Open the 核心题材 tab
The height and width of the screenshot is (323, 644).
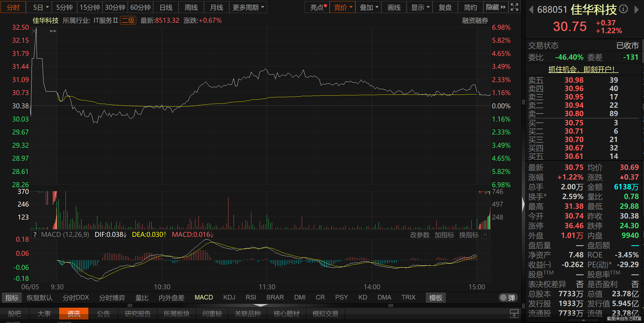click(287, 314)
